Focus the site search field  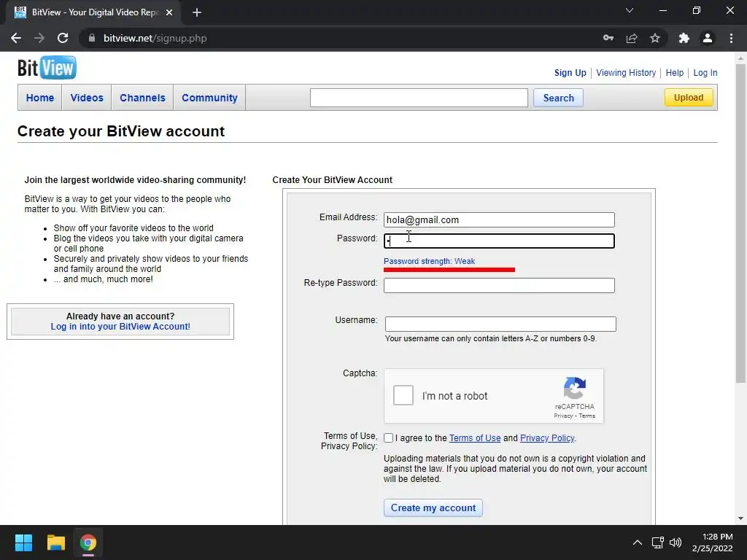(419, 98)
